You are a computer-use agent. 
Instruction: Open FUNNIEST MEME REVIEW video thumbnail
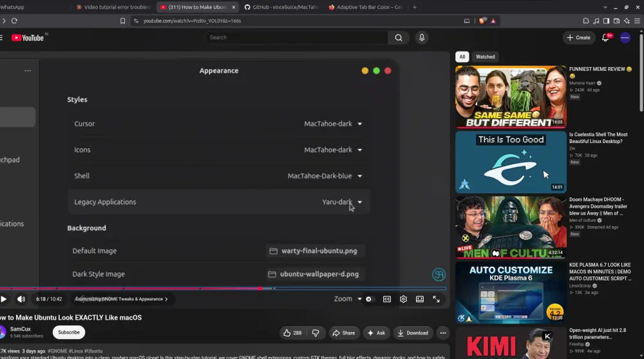coord(511,97)
